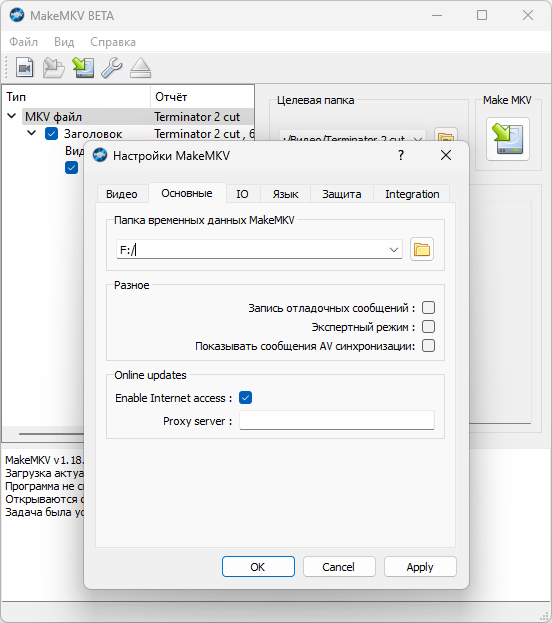The image size is (552, 623).
Task: Open settings with the wrench toolbar icon
Action: coord(112,68)
